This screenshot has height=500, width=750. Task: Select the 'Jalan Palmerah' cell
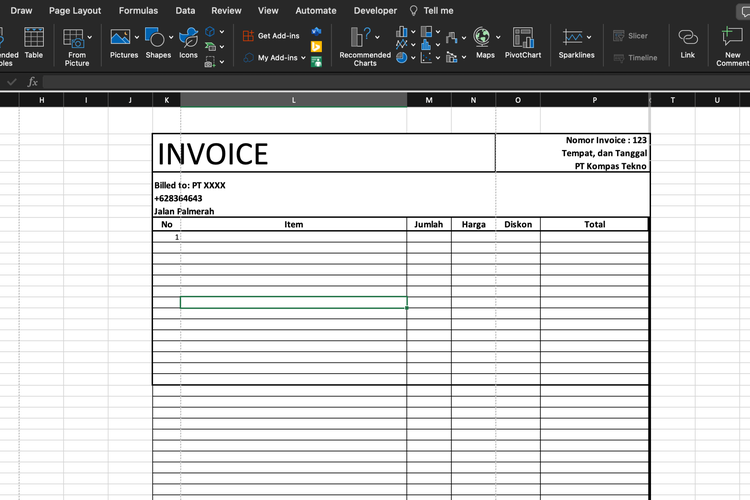[x=184, y=211]
